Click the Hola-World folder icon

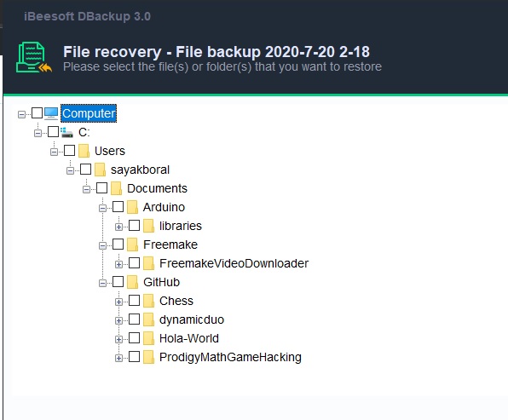pos(148,339)
